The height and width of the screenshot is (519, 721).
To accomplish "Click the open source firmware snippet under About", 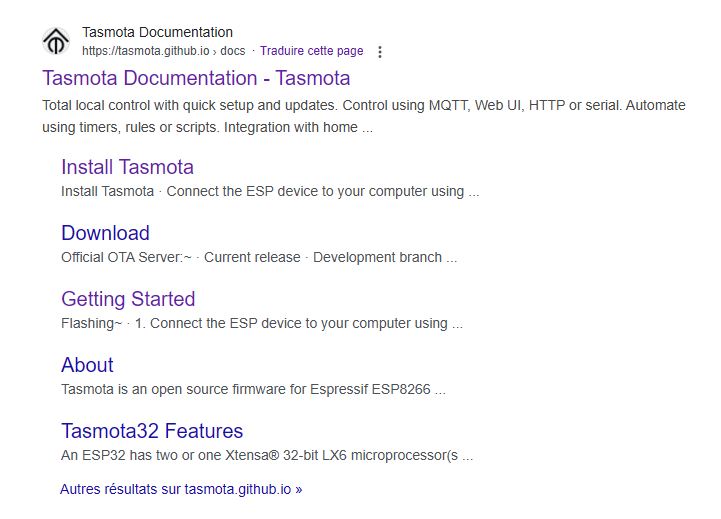I will click(253, 389).
